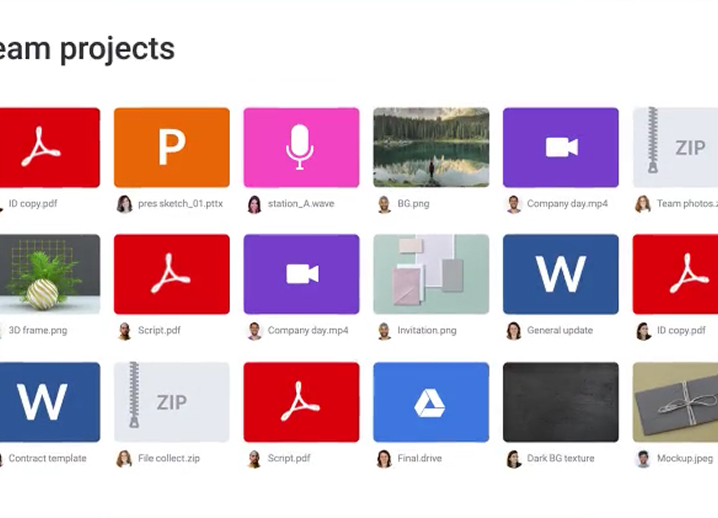Open the pink microphone station_A.wave tile
Screen dimensions: 718x518
(x=301, y=147)
